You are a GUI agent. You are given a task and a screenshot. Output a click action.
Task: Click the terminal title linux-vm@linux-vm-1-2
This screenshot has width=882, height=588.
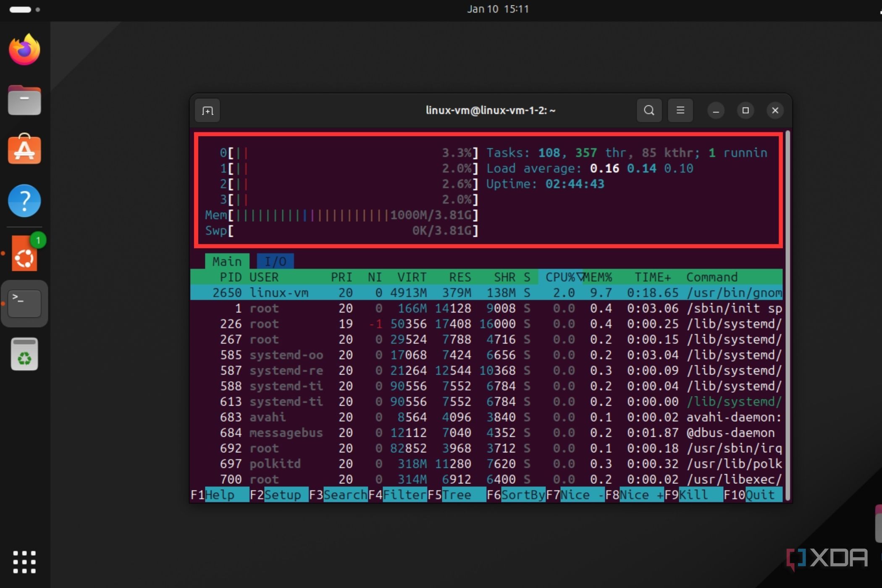coord(490,110)
